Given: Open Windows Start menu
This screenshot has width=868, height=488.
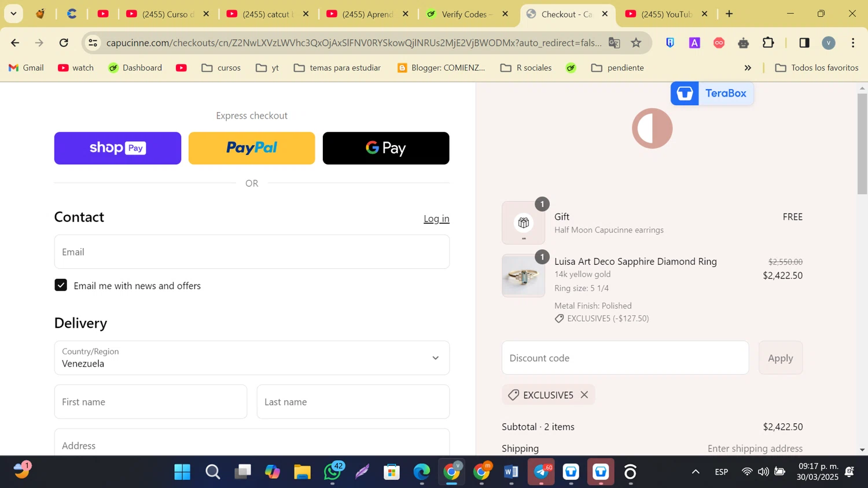Looking at the screenshot, I should 182,472.
